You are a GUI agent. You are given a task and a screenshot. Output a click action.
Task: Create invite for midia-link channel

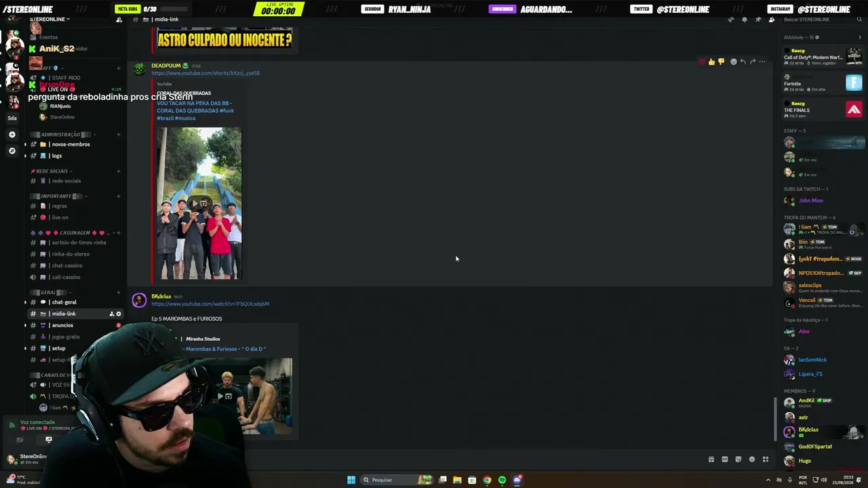112,314
